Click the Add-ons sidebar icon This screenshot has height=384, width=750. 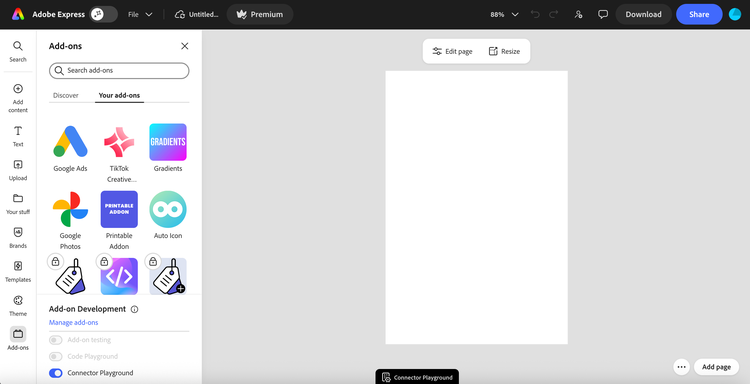coord(18,339)
